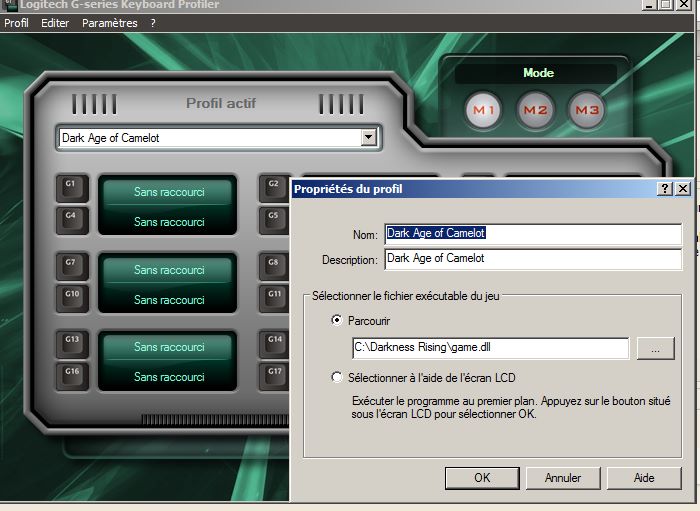700x511 pixels.
Task: Click the Dark Age of Camelot profile combo box
Action: click(x=218, y=137)
